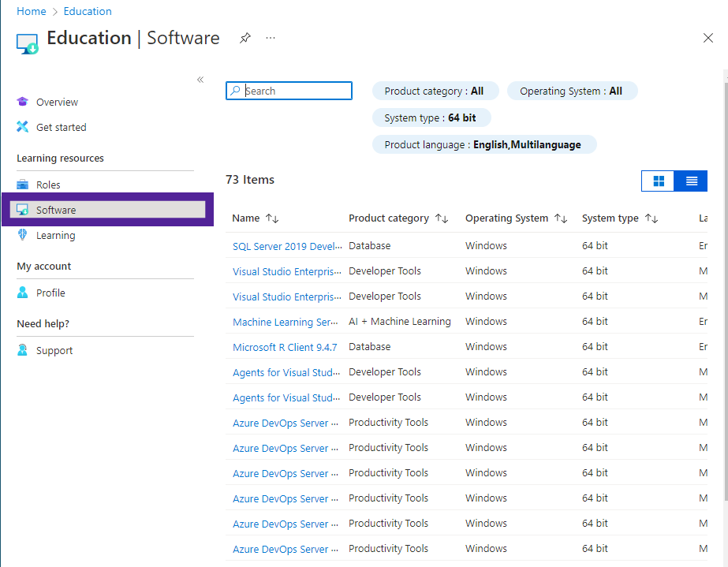
Task: Open the Product language filter
Action: [484, 144]
